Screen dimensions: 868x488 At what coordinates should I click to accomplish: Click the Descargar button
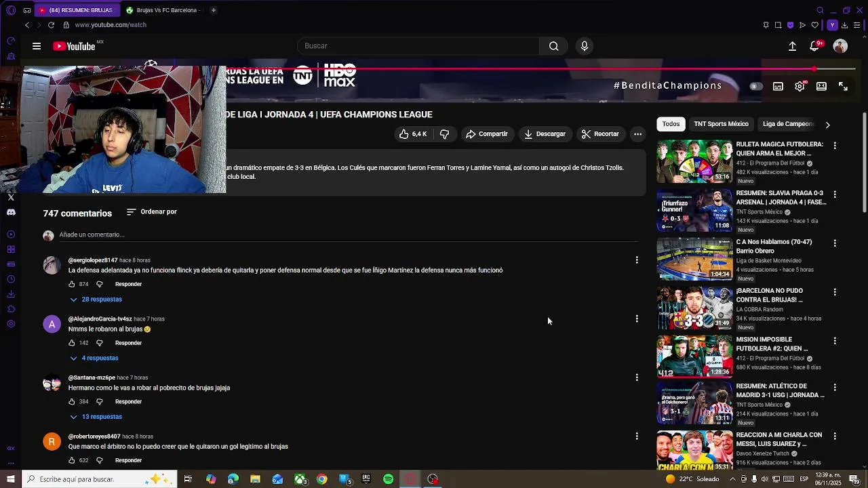click(545, 134)
